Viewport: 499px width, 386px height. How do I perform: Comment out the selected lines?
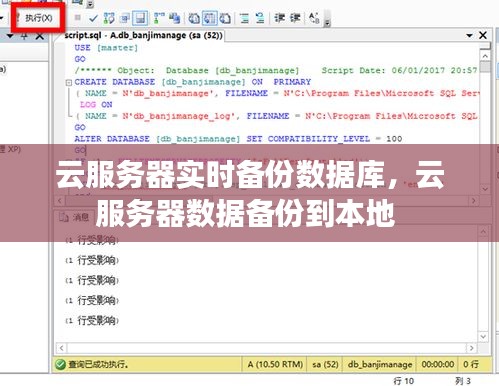(244, 18)
